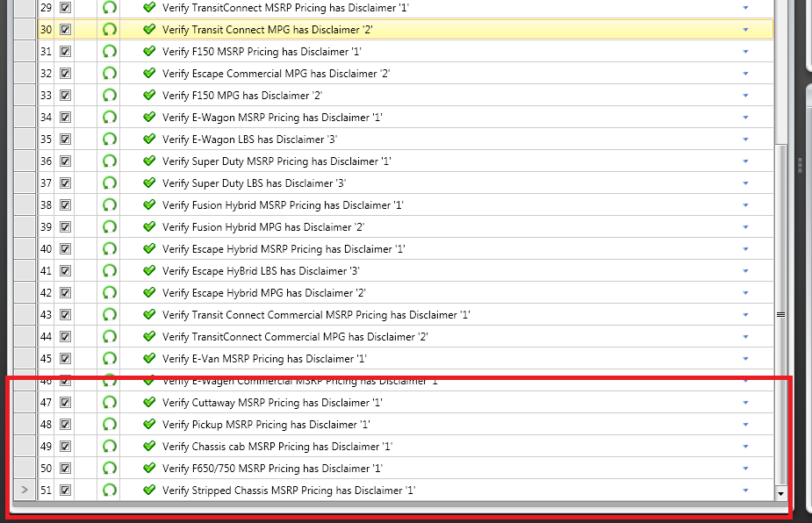Click green checkmark for Super Duty LBS step

click(149, 183)
